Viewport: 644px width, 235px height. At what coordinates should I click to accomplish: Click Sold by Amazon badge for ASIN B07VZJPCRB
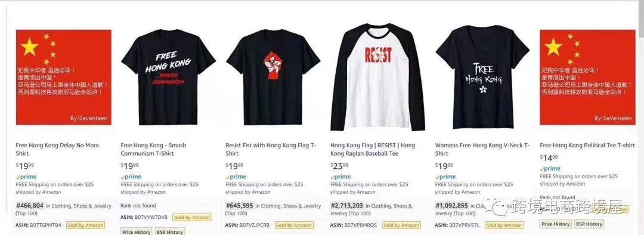pos(293,225)
